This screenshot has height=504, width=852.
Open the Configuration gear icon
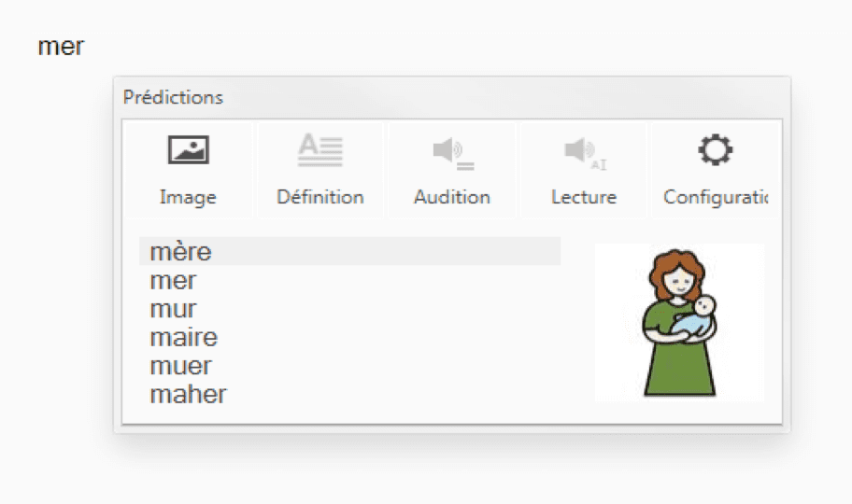tap(715, 149)
